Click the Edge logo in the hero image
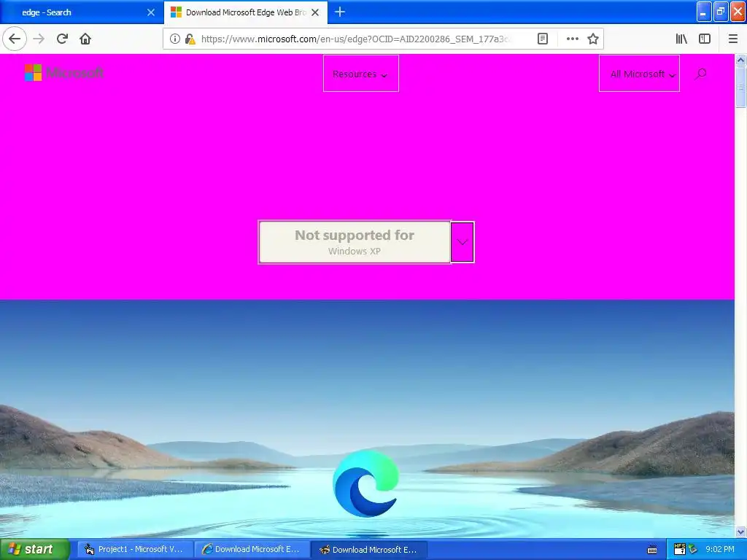 pos(365,483)
